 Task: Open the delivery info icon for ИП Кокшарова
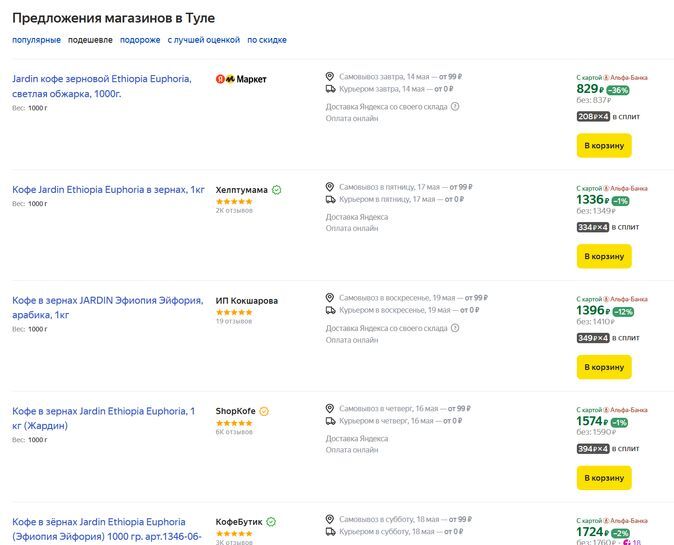(x=455, y=328)
